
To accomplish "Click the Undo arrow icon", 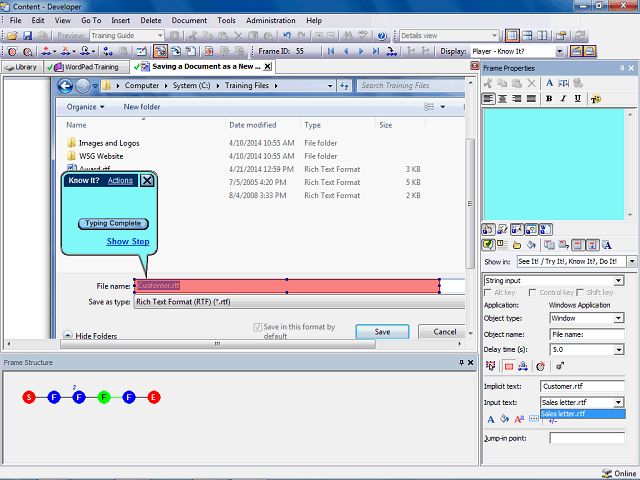I will [x=287, y=36].
